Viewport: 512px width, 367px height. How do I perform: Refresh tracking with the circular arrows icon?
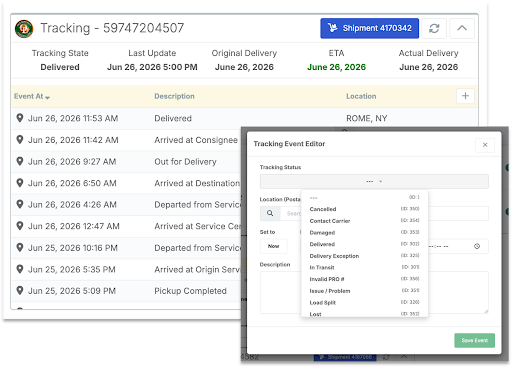click(434, 28)
